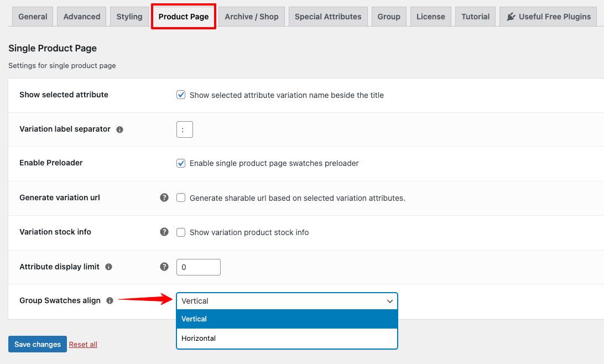Click help icon for Generate variation url

point(164,197)
